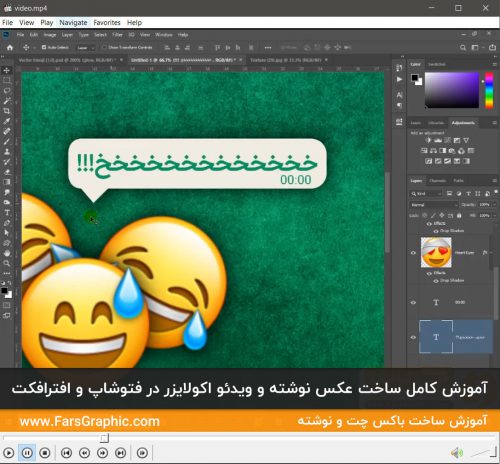Enable the Auto-Select checkbox
This screenshot has height=464, width=500.
(x=44, y=47)
